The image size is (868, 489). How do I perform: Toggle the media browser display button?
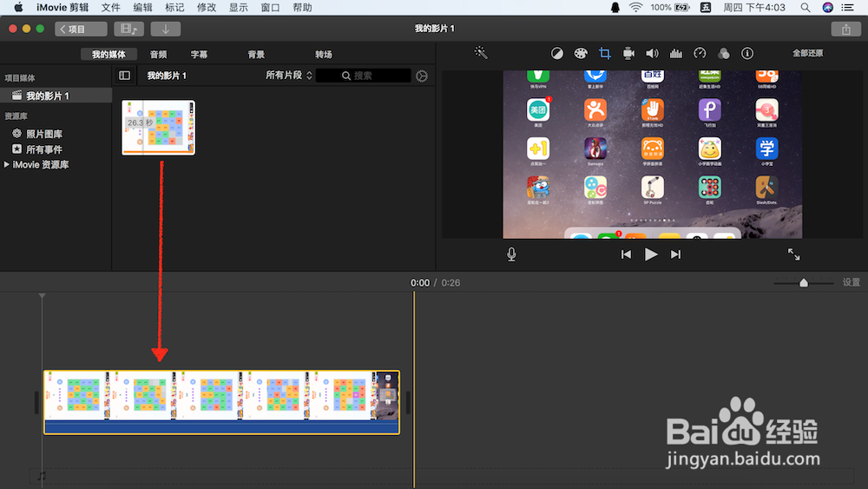(129, 29)
